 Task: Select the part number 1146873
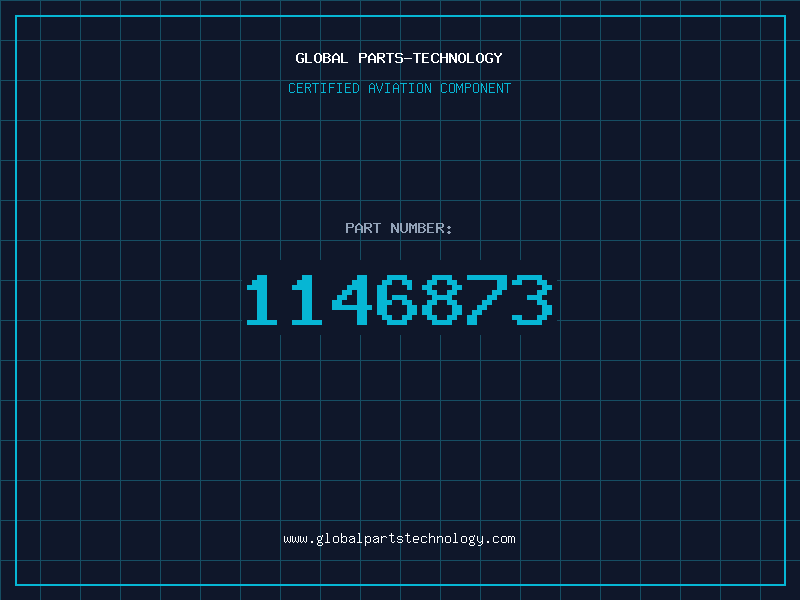point(399,299)
